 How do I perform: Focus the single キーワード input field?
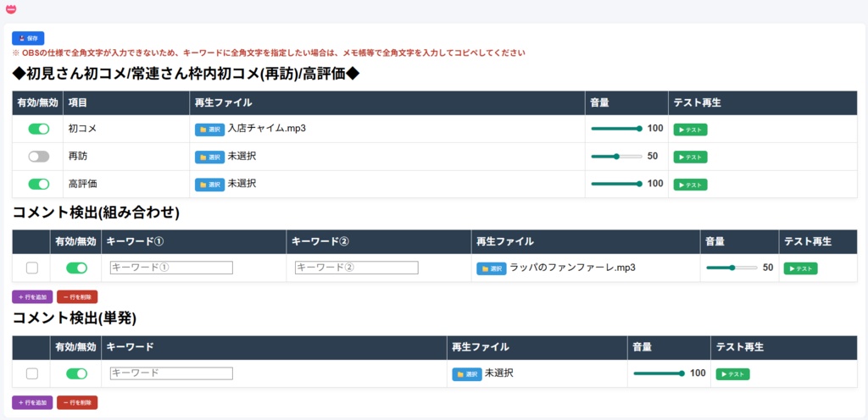coord(171,373)
